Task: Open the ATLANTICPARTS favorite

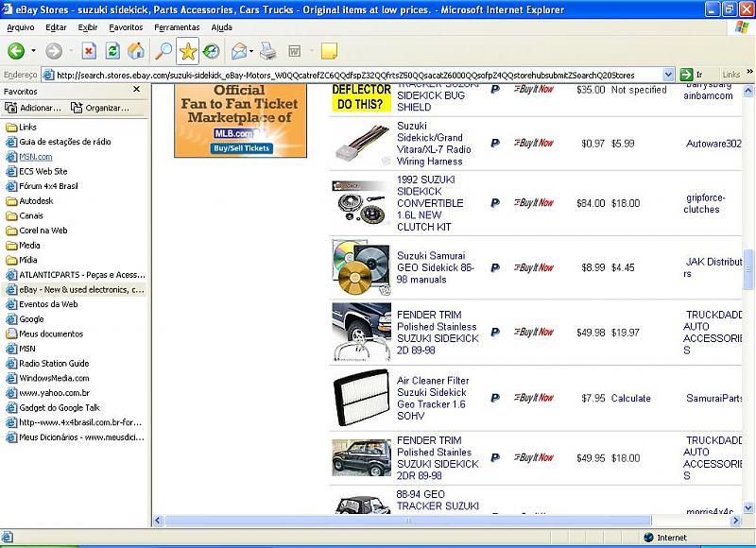Action: point(76,275)
